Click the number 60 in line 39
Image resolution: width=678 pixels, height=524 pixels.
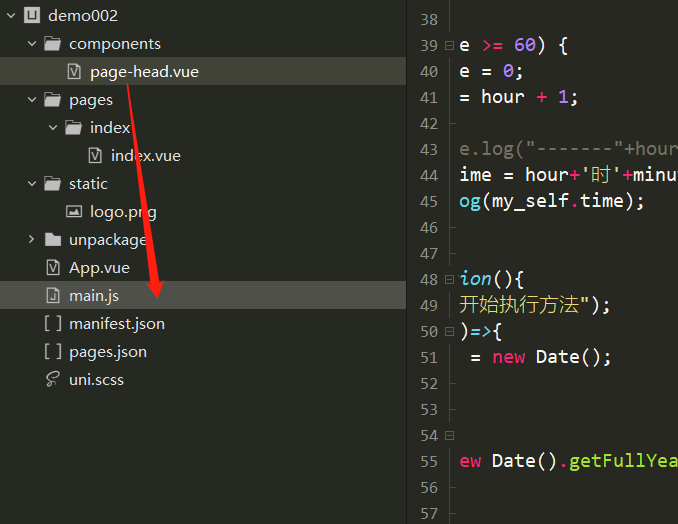click(x=525, y=45)
